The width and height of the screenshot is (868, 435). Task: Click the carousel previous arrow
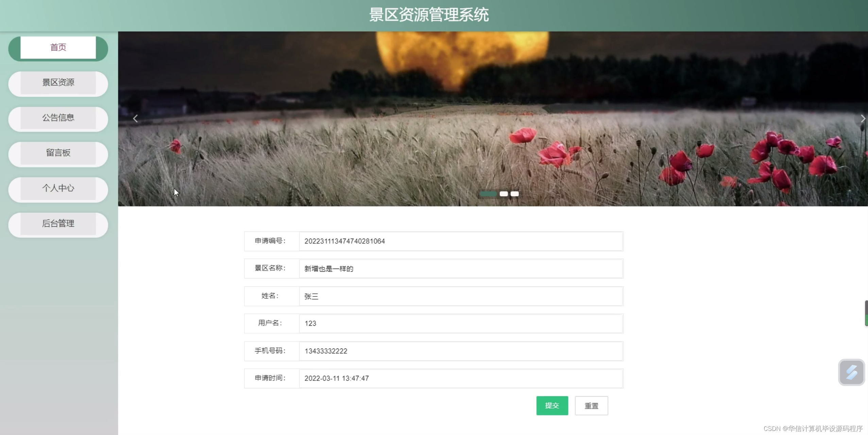pyautogui.click(x=135, y=118)
